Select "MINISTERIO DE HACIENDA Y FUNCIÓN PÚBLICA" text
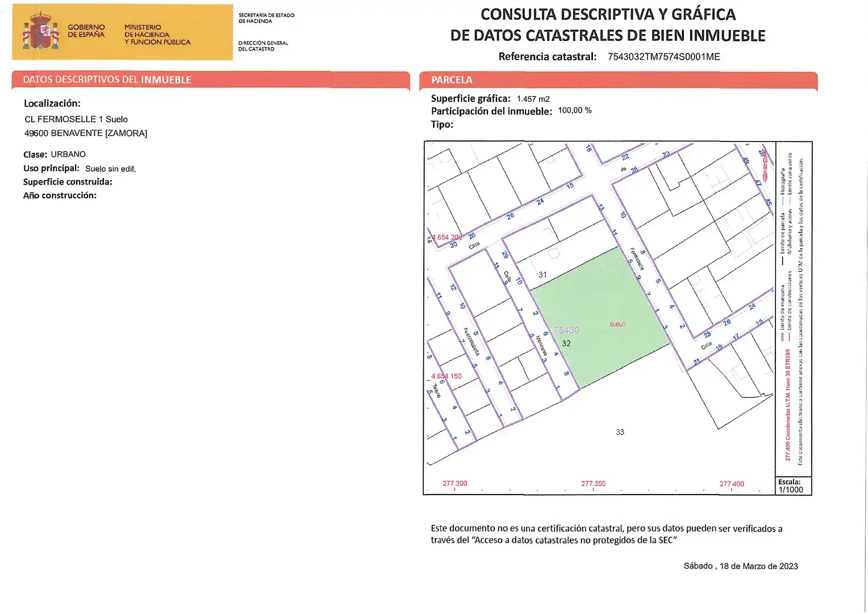The width and height of the screenshot is (868, 614). coord(157,35)
